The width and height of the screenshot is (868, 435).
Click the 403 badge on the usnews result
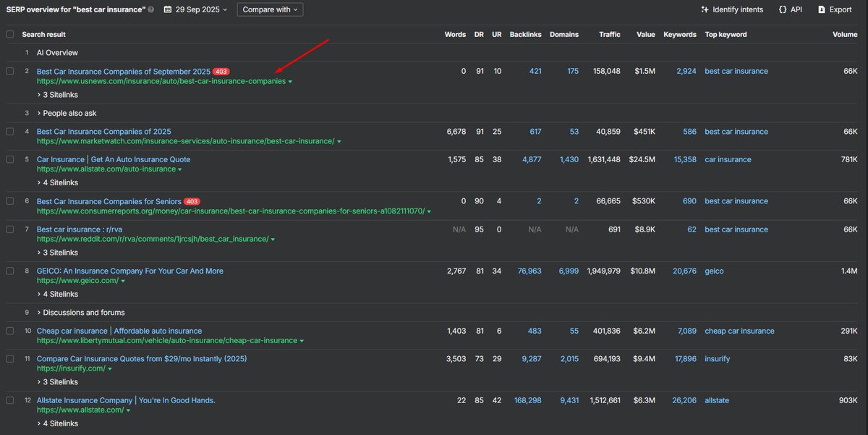click(221, 72)
